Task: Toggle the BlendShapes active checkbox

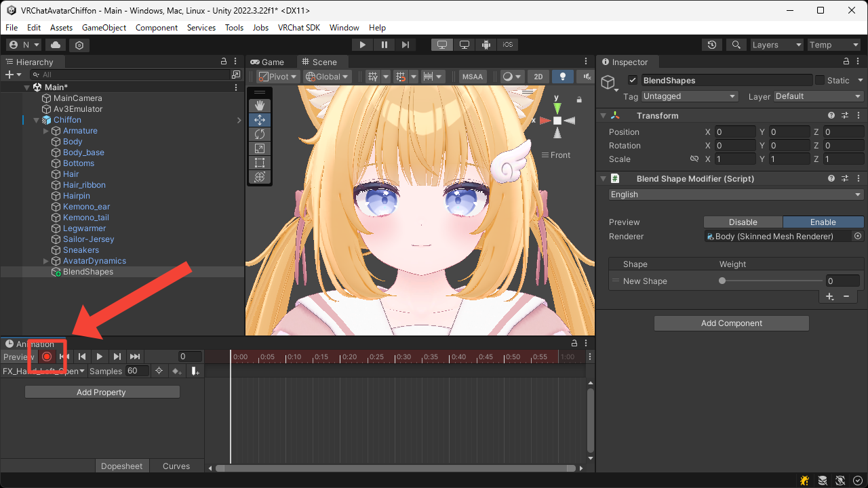Action: tap(633, 80)
